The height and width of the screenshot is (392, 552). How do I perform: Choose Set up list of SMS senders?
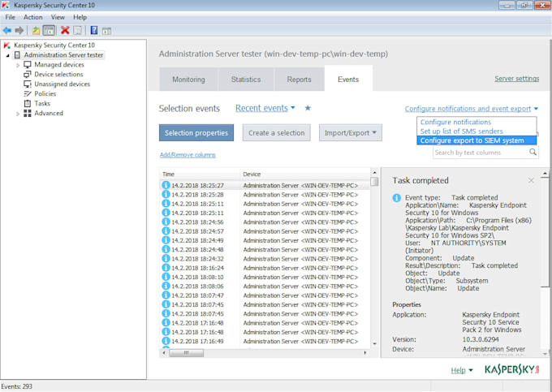(x=477, y=131)
